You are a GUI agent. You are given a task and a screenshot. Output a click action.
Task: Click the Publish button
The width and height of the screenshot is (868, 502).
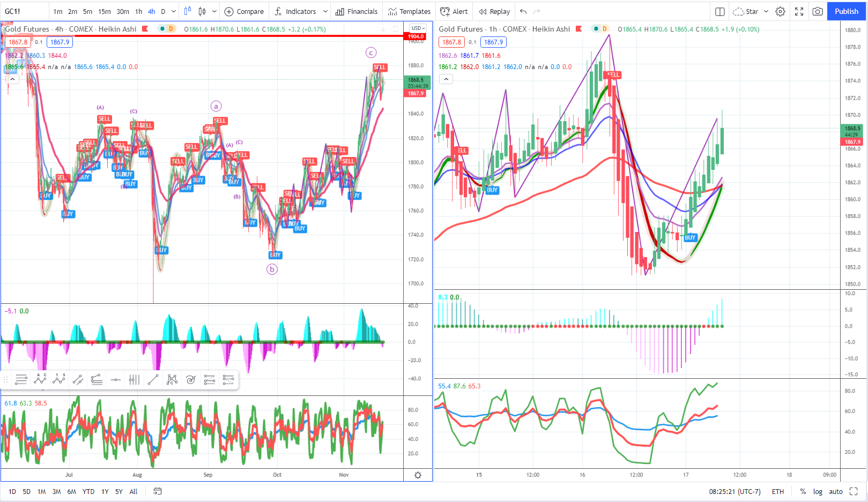847,11
